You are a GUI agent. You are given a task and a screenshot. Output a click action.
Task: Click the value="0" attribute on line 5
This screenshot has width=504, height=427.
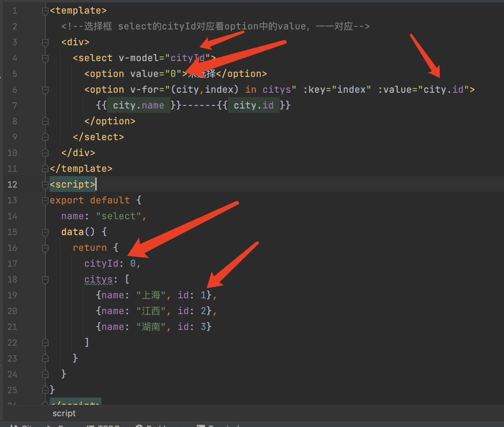click(156, 74)
